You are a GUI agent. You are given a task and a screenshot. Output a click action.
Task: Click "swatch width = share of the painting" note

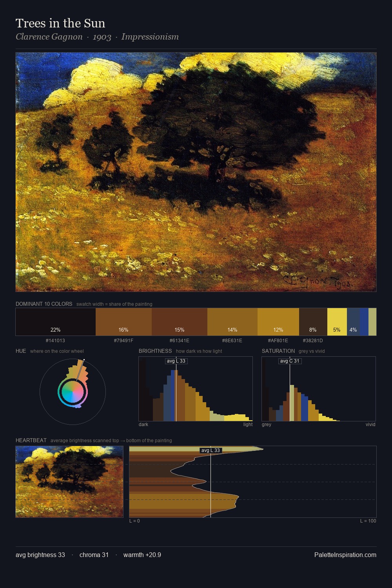pyautogui.click(x=114, y=304)
